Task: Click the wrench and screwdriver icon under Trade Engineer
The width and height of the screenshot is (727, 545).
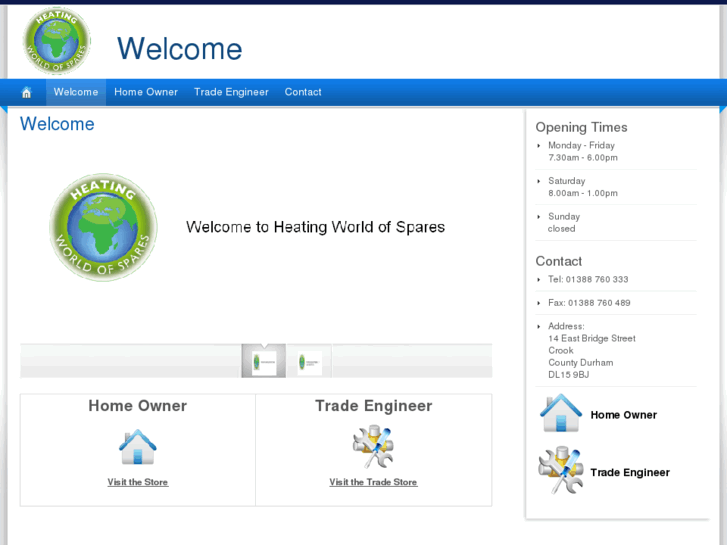Action: tap(373, 447)
